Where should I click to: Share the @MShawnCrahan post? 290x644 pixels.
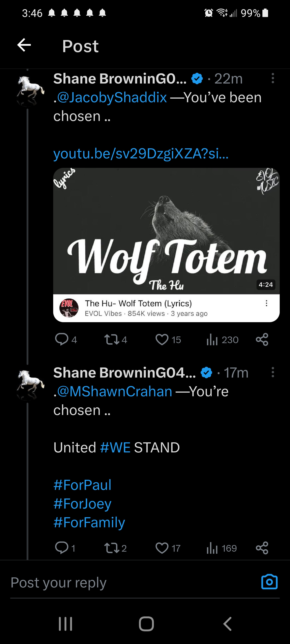[x=262, y=548]
